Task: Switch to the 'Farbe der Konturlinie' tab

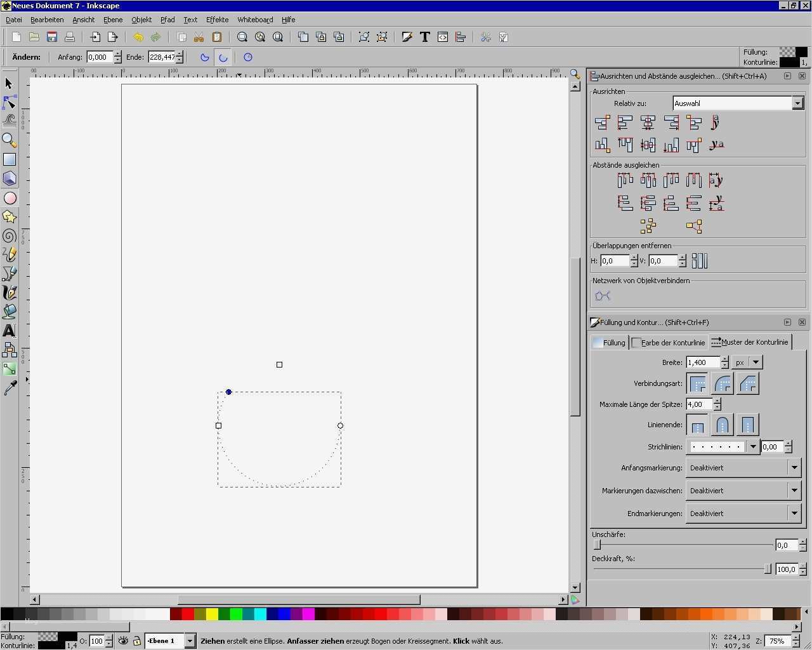Action: [x=672, y=342]
